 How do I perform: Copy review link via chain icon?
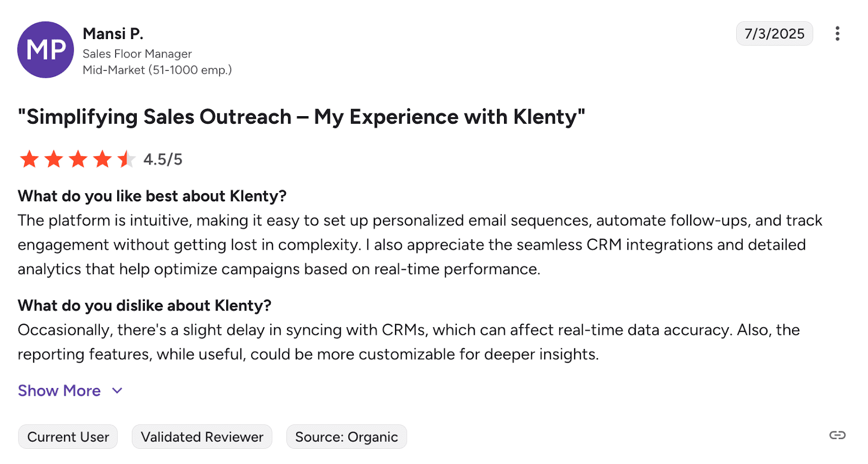(x=837, y=435)
